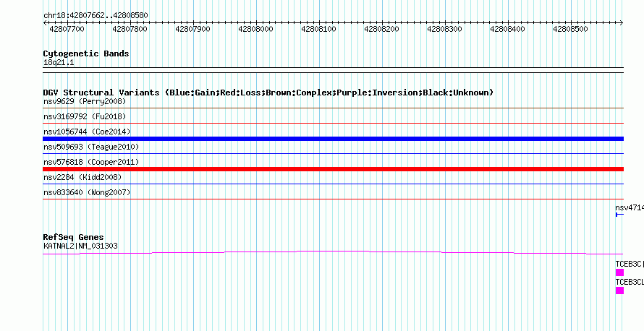Click the red nsv3169792 variant line
Screen dimensions: 644x331
click(333, 124)
